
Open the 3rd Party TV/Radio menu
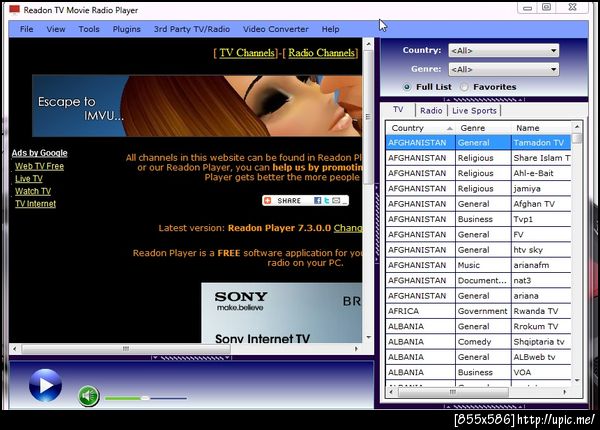coord(192,29)
